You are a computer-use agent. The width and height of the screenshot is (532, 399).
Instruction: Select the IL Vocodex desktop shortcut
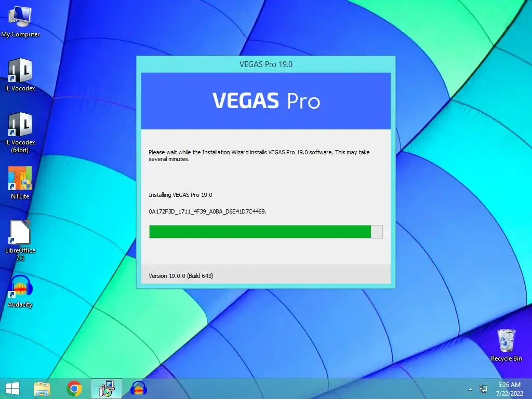[20, 75]
